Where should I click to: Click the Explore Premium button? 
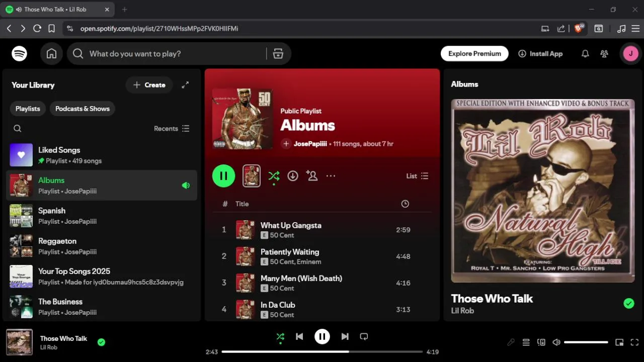click(474, 54)
